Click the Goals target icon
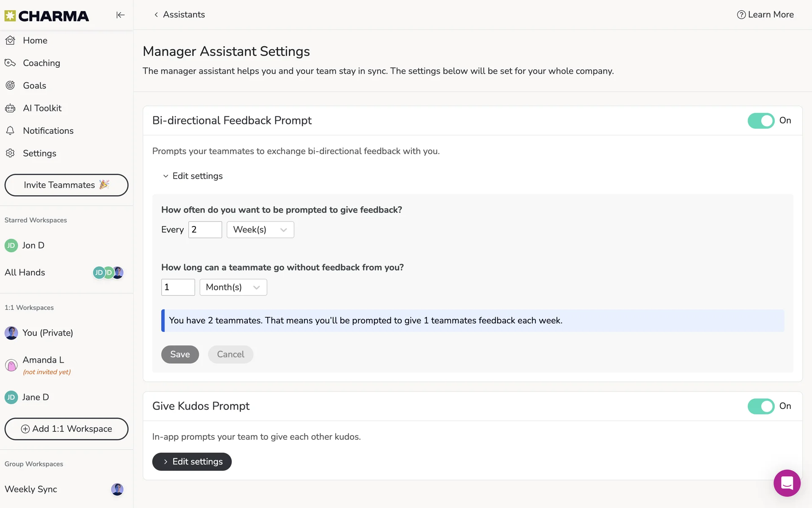 [x=11, y=86]
